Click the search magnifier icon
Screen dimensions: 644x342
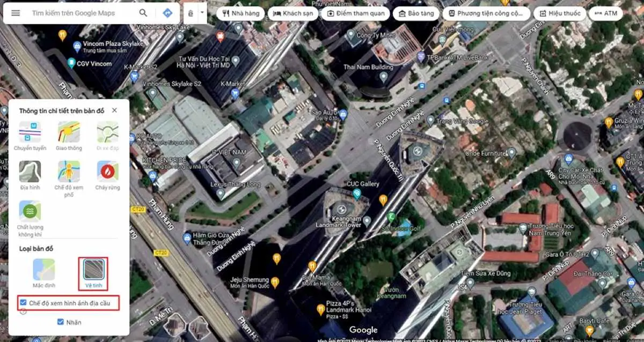143,13
